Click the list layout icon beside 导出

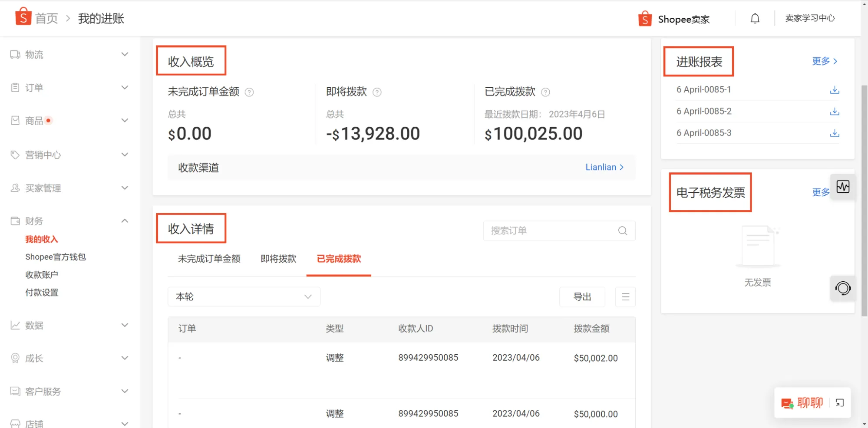point(625,296)
